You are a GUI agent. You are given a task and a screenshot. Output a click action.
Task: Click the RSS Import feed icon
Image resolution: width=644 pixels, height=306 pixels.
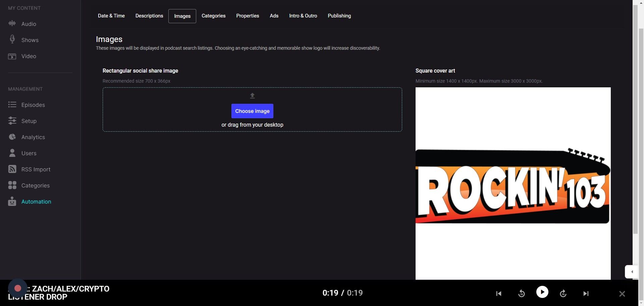12,169
